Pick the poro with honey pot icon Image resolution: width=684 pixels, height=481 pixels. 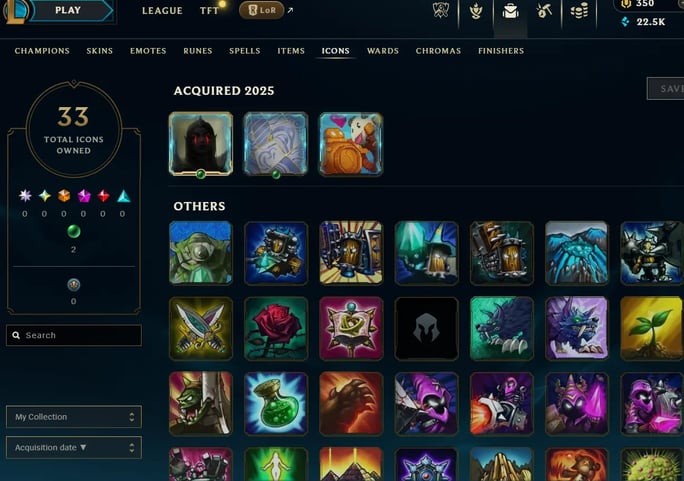click(x=351, y=144)
